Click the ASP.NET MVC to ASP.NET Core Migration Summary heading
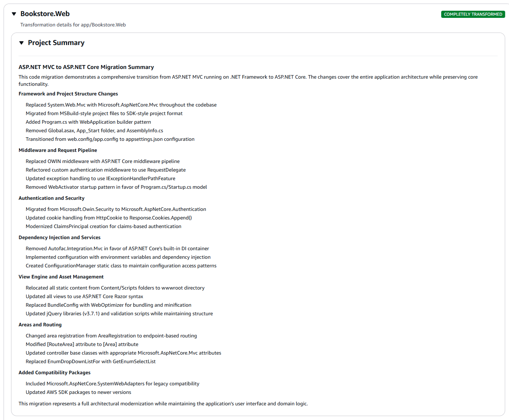509x420 pixels. 86,67
